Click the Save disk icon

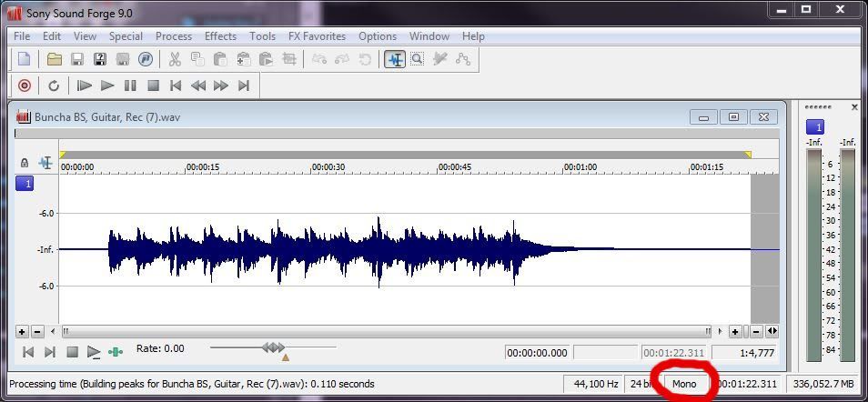[x=77, y=59]
